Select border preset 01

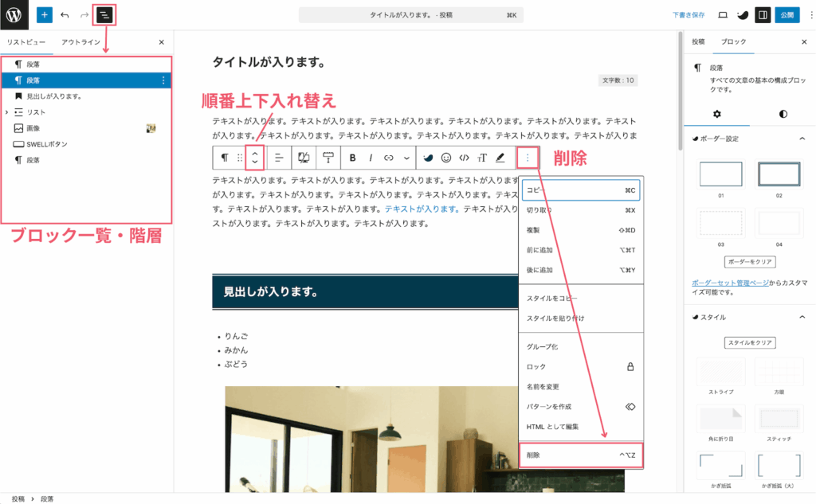click(x=720, y=174)
